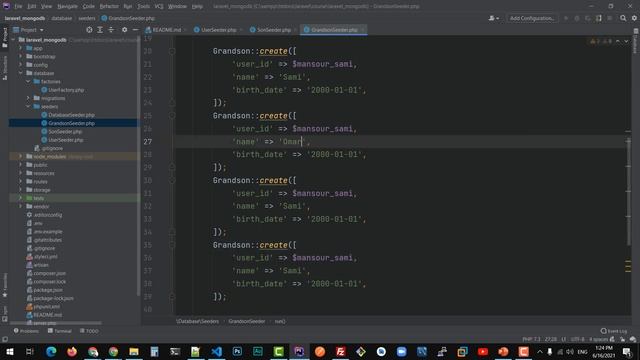Select the artisan file in project tree
Viewport: 640px width, 360px height.
point(41,265)
